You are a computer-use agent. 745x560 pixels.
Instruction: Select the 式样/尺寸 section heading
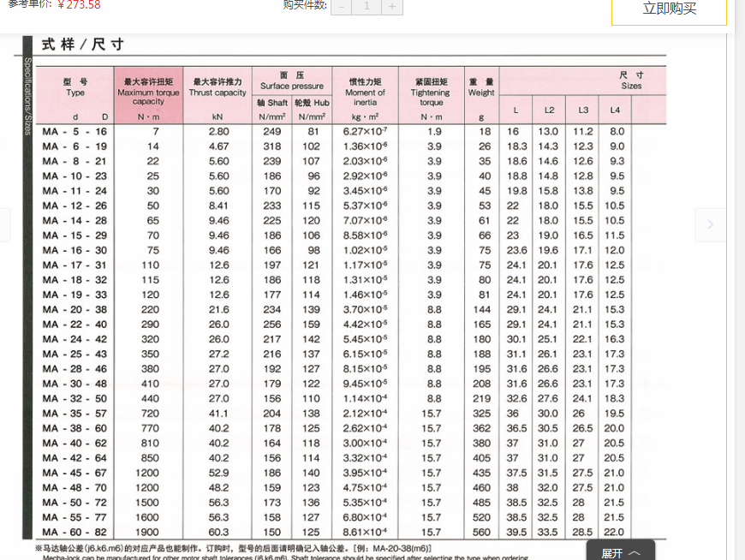pos(83,45)
